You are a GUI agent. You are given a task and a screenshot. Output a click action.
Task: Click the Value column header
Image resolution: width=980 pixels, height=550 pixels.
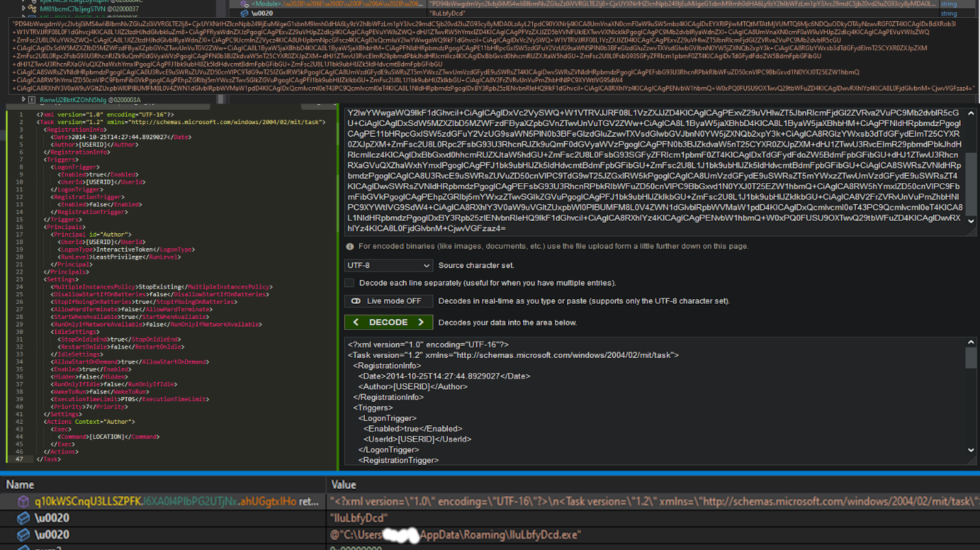(x=344, y=485)
